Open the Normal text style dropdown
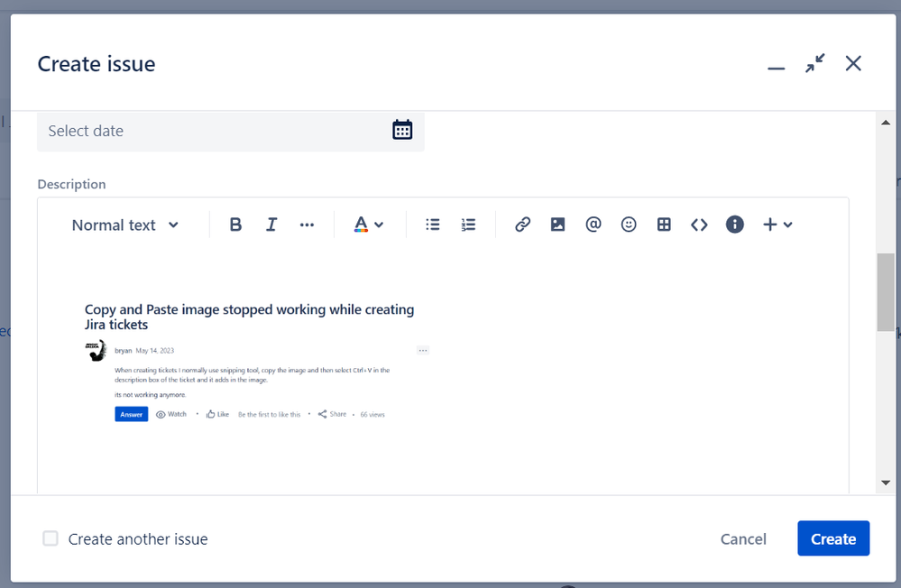Image resolution: width=901 pixels, height=588 pixels. 124,225
